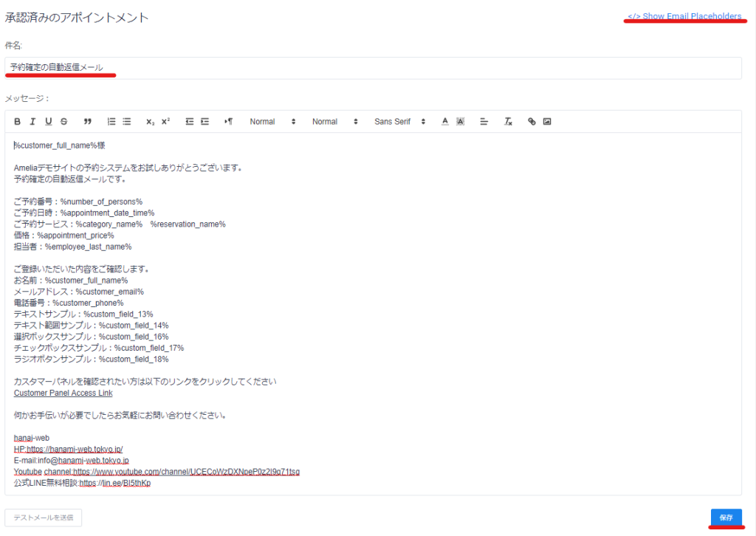The height and width of the screenshot is (536, 756).
Task: Insert an image into the message
Action: (547, 122)
